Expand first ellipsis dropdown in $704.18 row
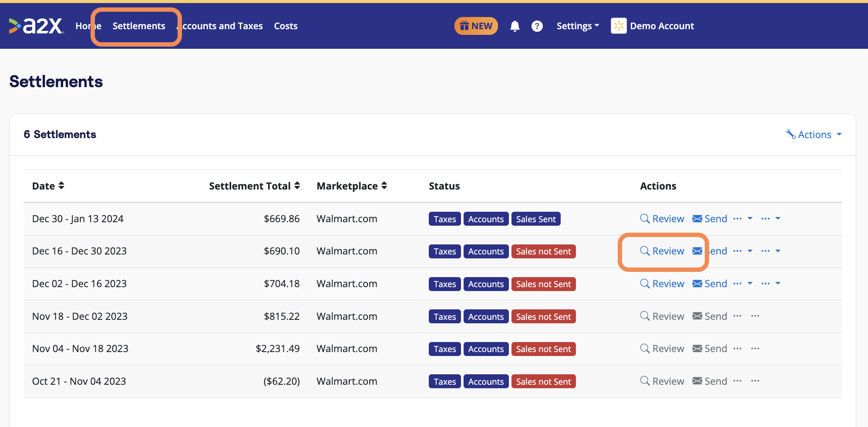Viewport: 868px width, 427px height. pos(743,284)
